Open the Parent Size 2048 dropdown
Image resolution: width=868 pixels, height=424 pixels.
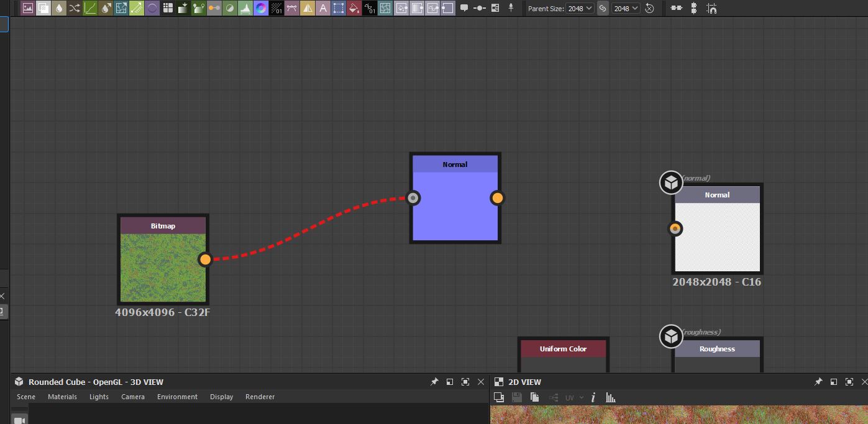(x=579, y=8)
